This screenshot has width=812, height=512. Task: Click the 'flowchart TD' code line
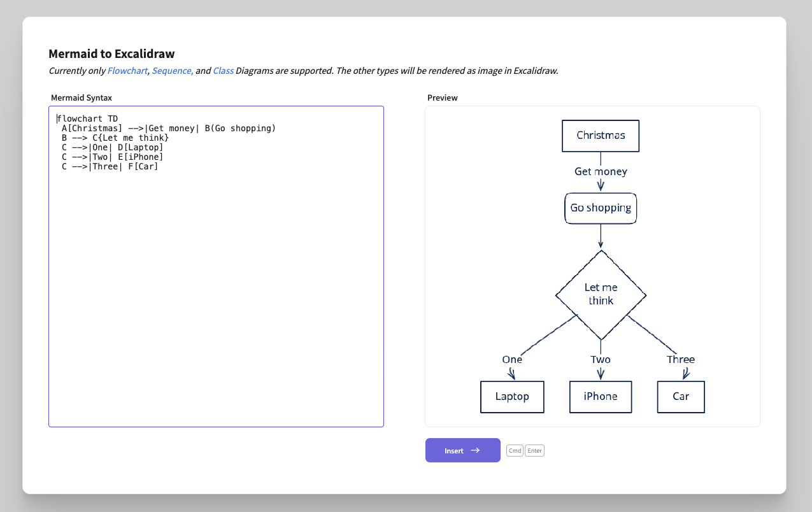point(87,118)
